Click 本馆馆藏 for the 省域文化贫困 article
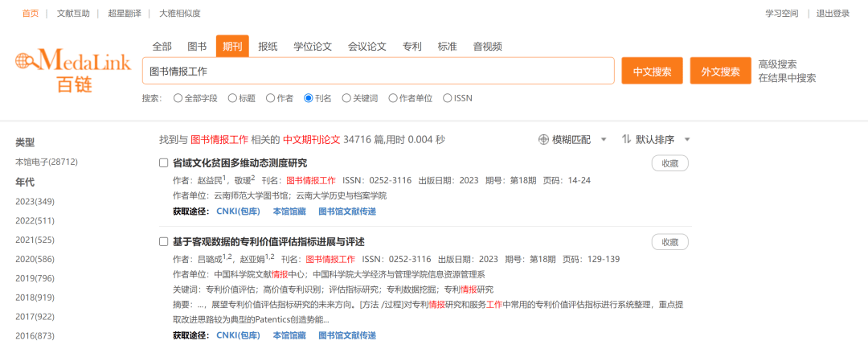 tap(289, 211)
